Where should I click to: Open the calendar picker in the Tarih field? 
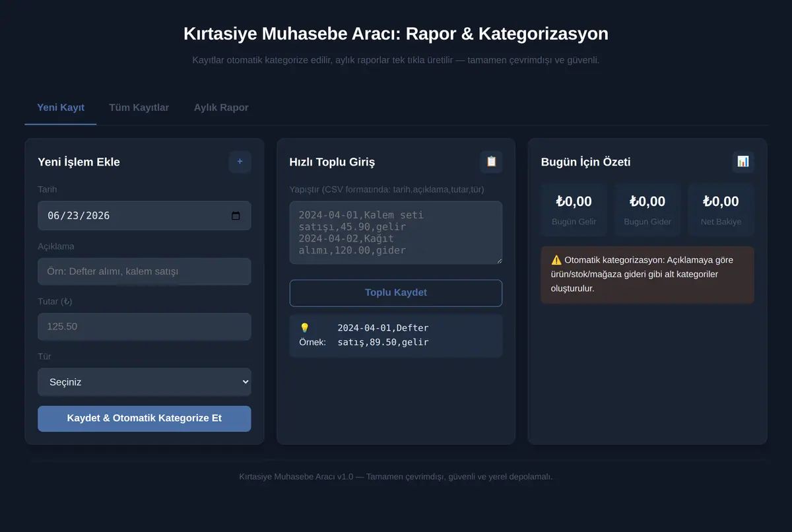(236, 216)
